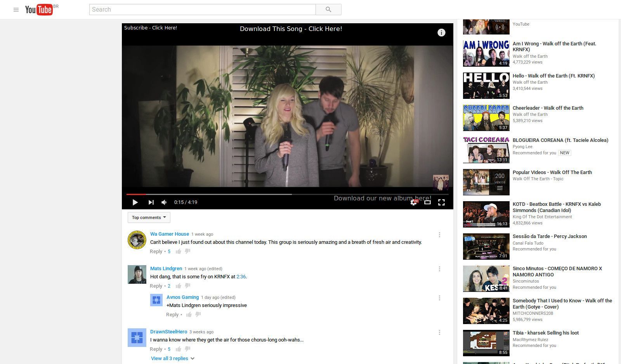Click Download our new album here annotation
Screen dimensions: 621x364
point(382,198)
